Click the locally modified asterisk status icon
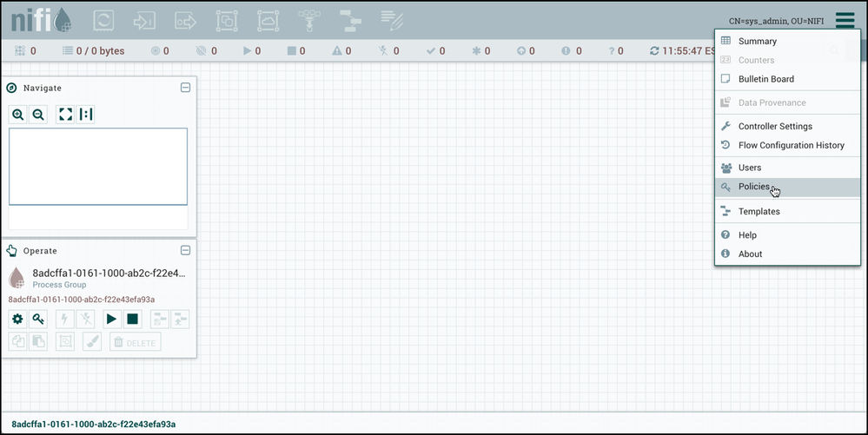The image size is (868, 435). pos(476,51)
